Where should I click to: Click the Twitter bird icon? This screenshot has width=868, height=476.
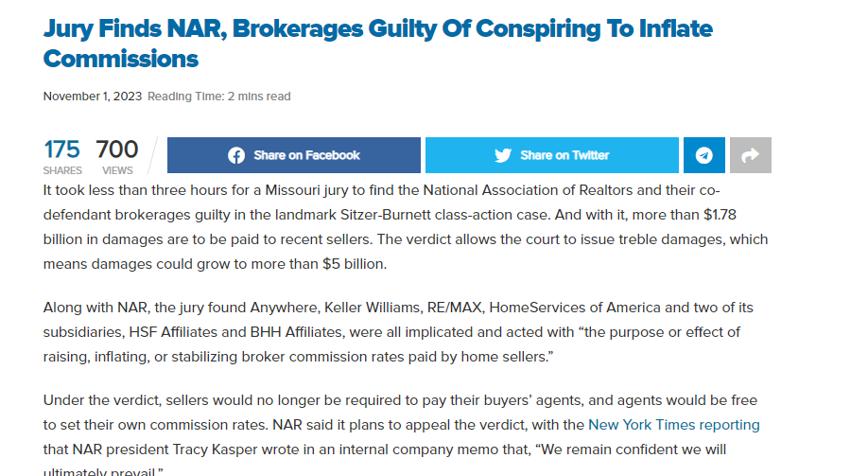point(503,156)
